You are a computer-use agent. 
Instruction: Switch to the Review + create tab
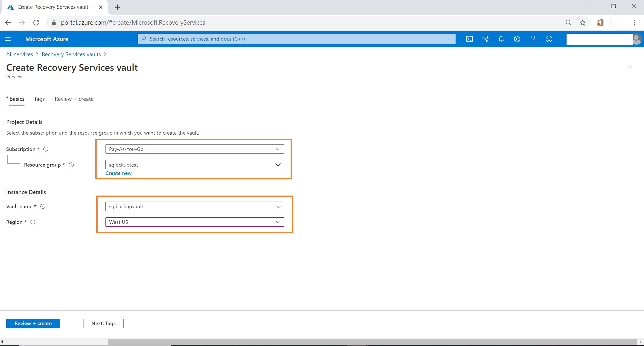click(74, 99)
